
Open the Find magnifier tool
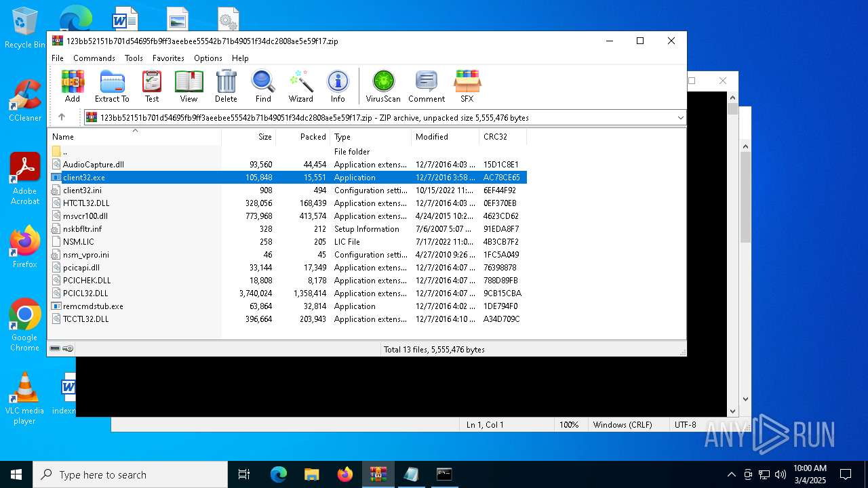pos(263,86)
